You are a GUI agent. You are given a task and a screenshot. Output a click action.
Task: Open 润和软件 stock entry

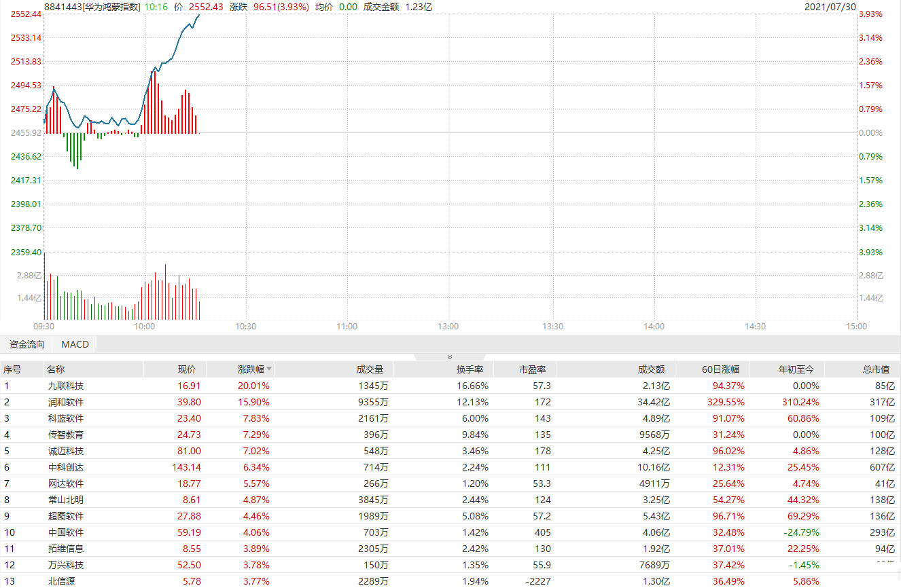click(65, 402)
